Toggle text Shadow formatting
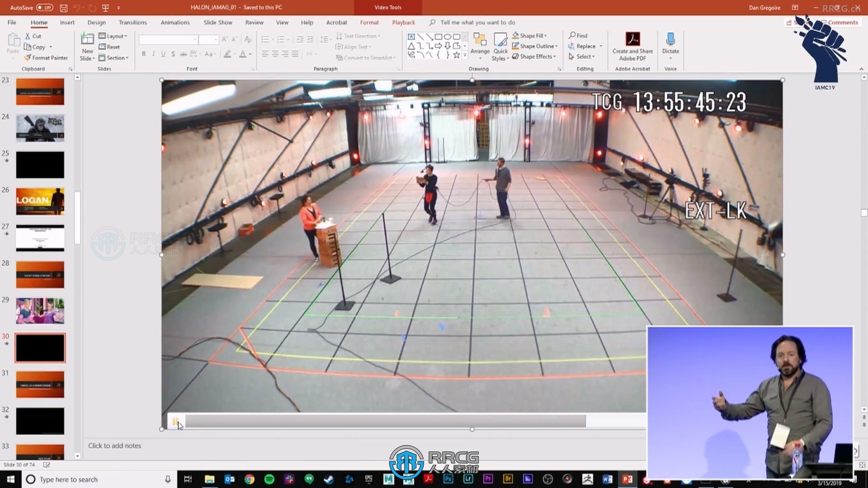The width and height of the screenshot is (868, 488). pyautogui.click(x=173, y=54)
